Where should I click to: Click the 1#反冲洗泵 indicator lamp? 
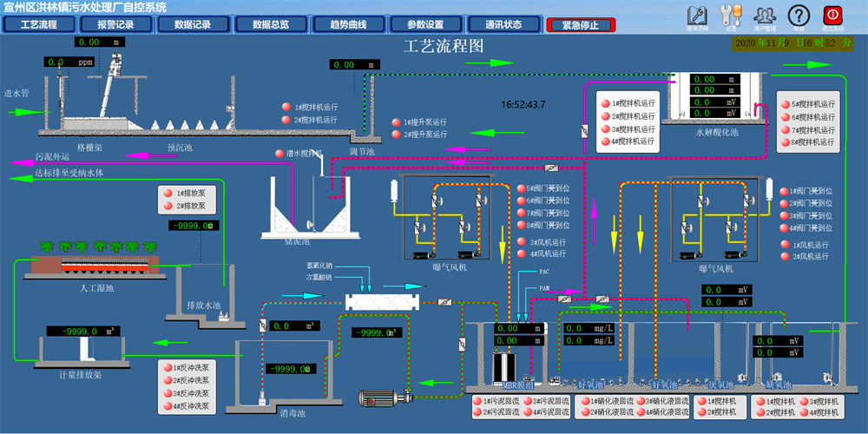click(x=168, y=367)
